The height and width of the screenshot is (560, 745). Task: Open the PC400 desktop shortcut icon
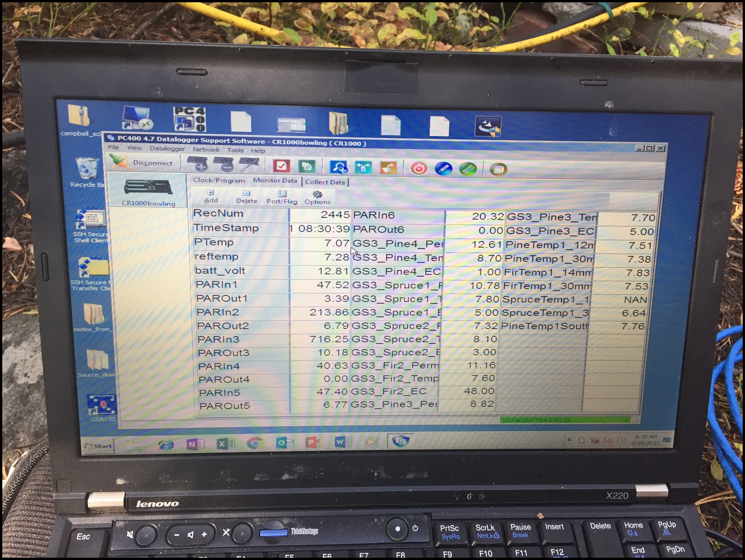[x=189, y=119]
